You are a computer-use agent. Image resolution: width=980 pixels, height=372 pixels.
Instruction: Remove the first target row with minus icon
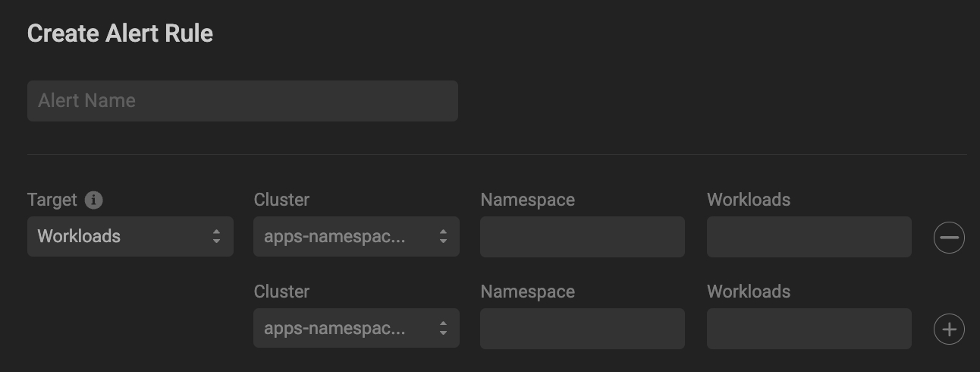(x=949, y=238)
